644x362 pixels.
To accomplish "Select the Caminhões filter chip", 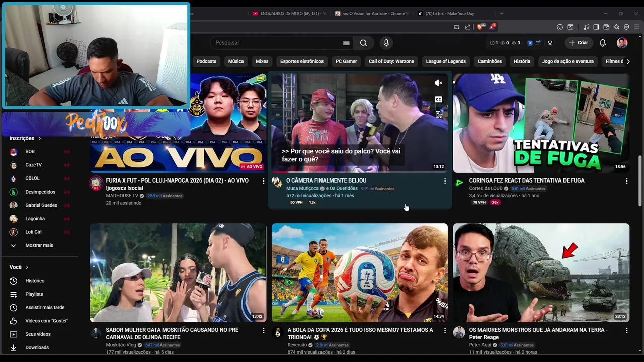I will (490, 61).
